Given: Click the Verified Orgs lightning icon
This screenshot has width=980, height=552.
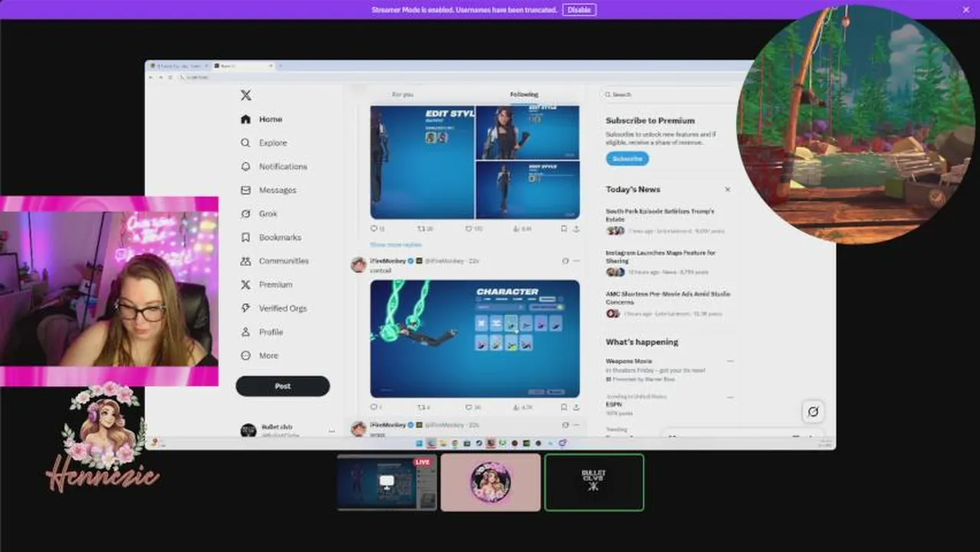Looking at the screenshot, I should (245, 308).
